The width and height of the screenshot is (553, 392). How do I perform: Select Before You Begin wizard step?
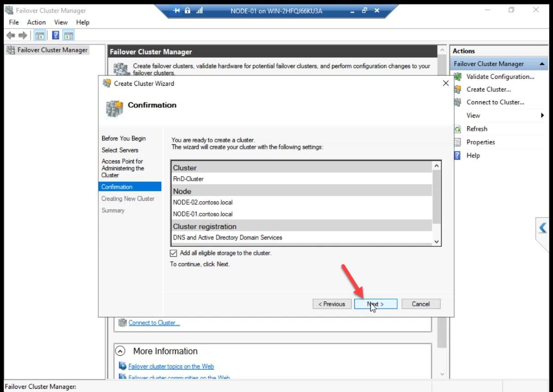tap(123, 138)
